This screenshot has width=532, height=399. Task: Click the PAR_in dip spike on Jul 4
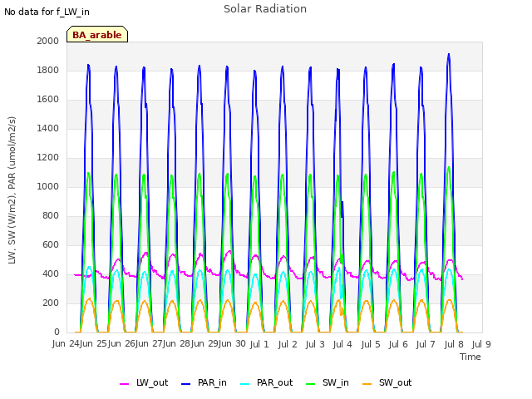pyautogui.click(x=342, y=209)
